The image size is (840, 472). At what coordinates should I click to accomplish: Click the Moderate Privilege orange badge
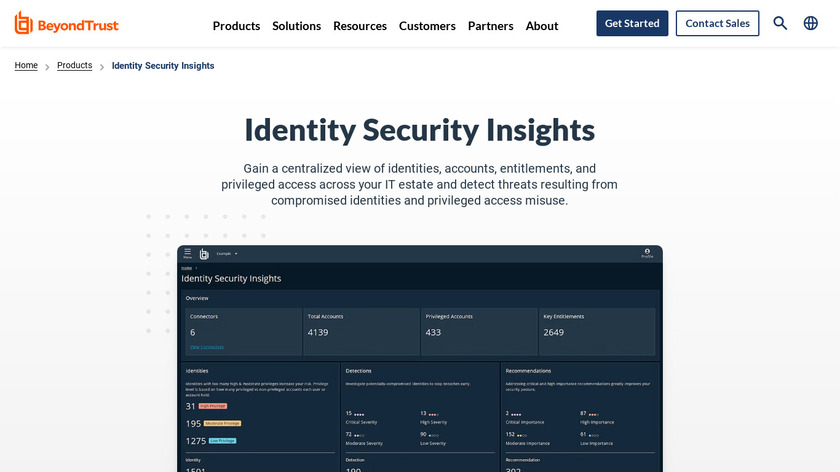pos(223,423)
